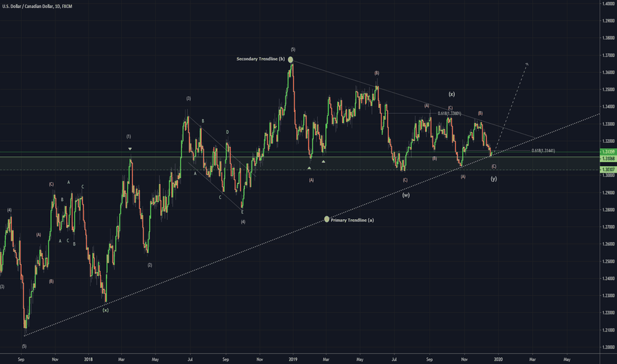This screenshot has height=364, width=617.
Task: Select the Secondary Trendline (b) text label
Action: (260, 59)
